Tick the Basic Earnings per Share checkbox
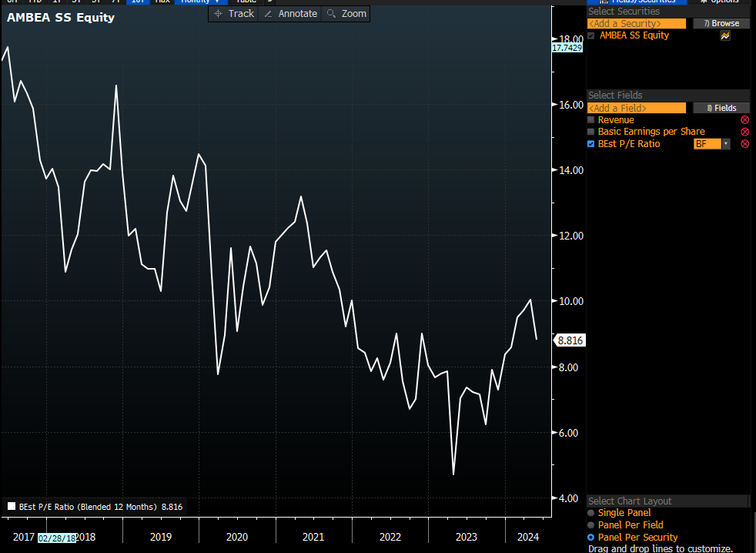This screenshot has width=756, height=553. (x=591, y=132)
